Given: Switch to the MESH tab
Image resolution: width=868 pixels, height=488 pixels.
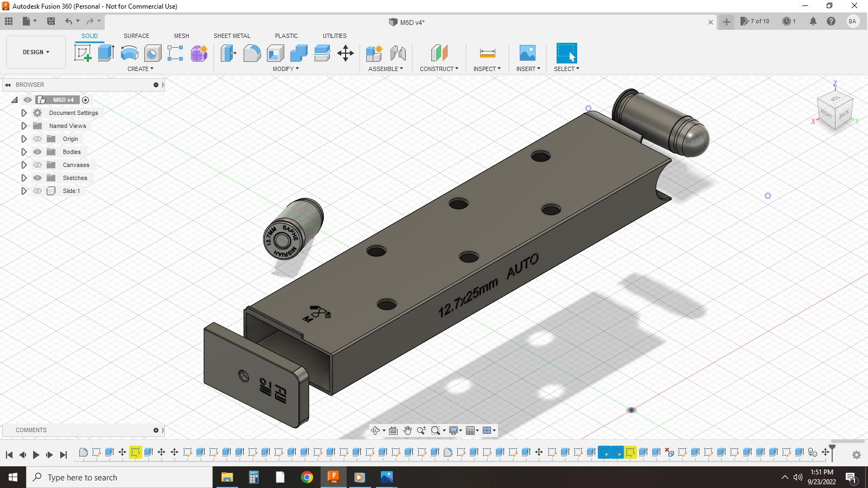Looking at the screenshot, I should tap(182, 36).
